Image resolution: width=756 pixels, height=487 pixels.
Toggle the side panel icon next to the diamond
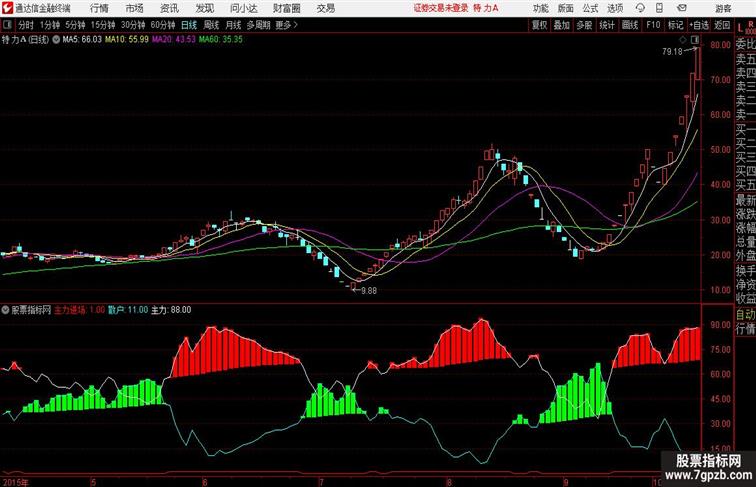(x=695, y=40)
